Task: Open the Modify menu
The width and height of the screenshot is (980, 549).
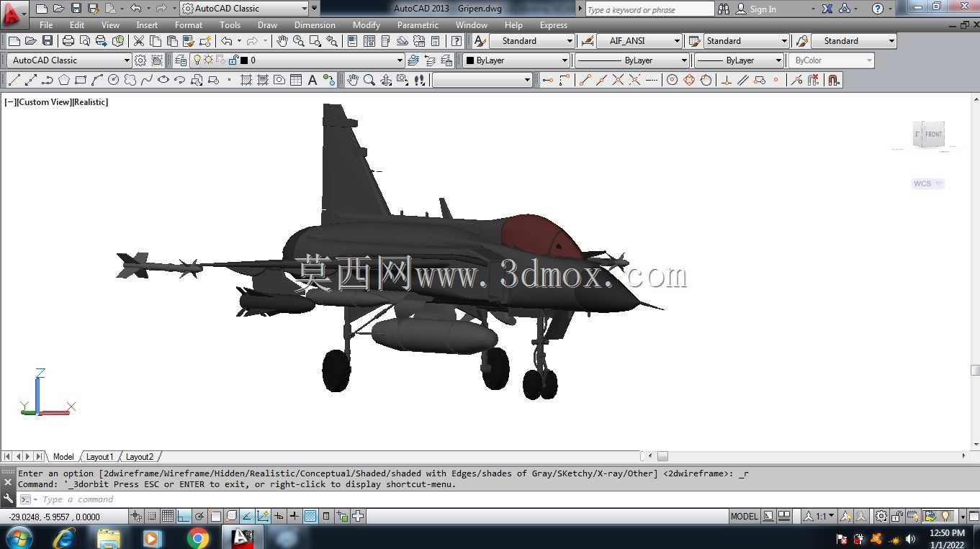Action: click(x=366, y=25)
